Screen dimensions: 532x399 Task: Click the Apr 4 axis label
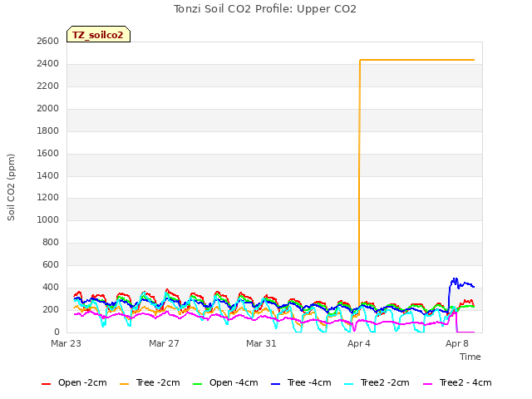pos(359,343)
